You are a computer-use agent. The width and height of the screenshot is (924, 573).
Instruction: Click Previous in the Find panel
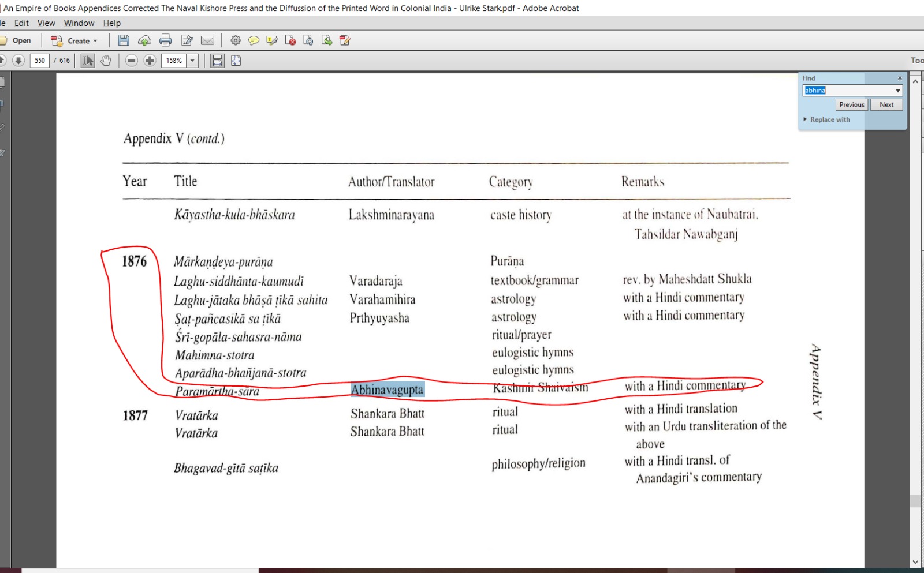pyautogui.click(x=852, y=104)
